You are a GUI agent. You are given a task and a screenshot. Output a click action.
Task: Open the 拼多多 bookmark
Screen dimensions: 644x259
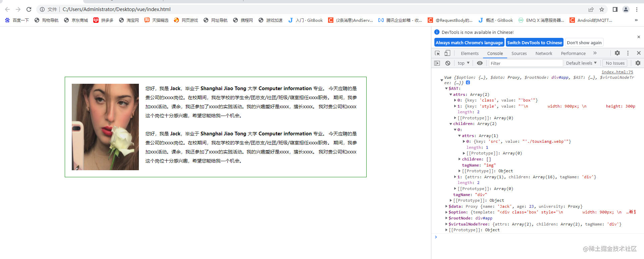click(x=104, y=20)
